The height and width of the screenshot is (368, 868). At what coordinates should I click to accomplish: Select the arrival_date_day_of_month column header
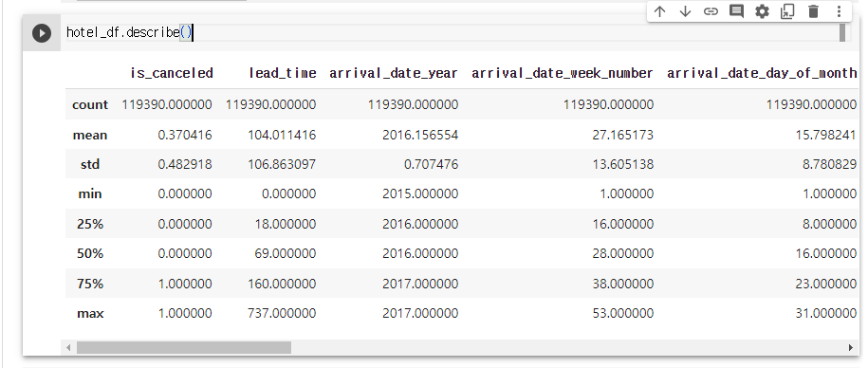pos(762,73)
